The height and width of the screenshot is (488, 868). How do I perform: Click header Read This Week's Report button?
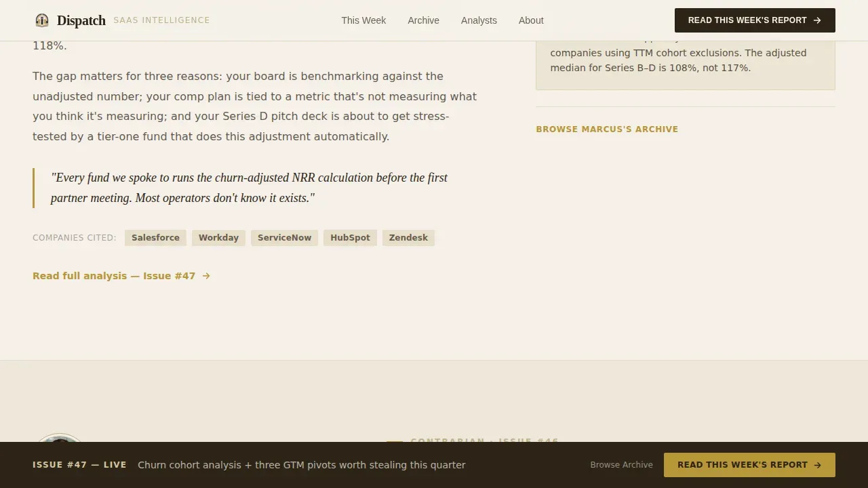click(755, 20)
